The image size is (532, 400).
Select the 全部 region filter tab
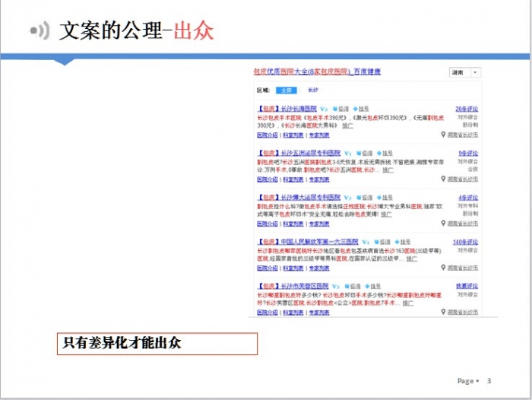(x=287, y=90)
